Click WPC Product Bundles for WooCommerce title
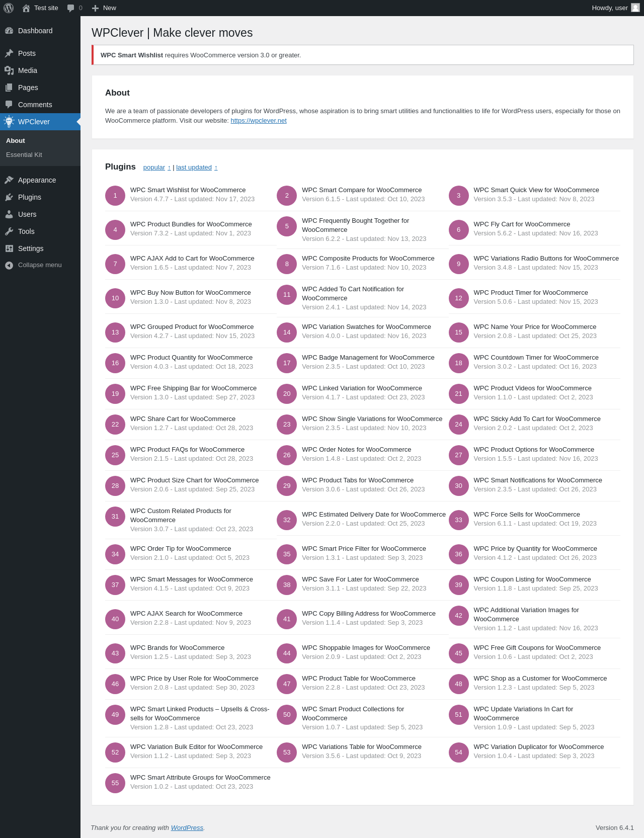644x838 pixels. click(x=191, y=224)
